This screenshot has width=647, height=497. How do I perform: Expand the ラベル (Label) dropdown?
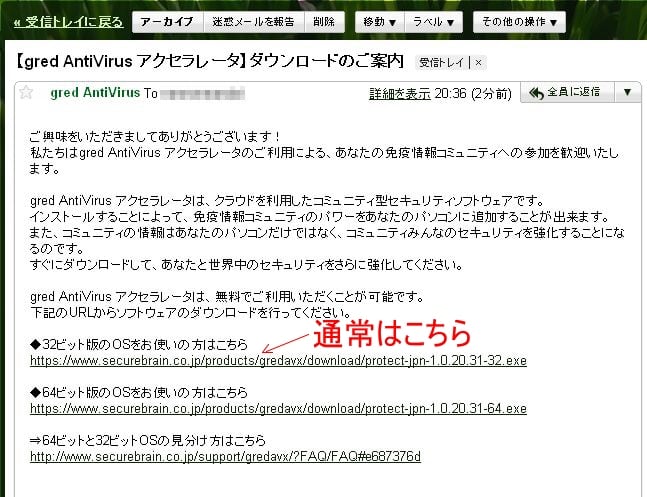click(x=436, y=21)
